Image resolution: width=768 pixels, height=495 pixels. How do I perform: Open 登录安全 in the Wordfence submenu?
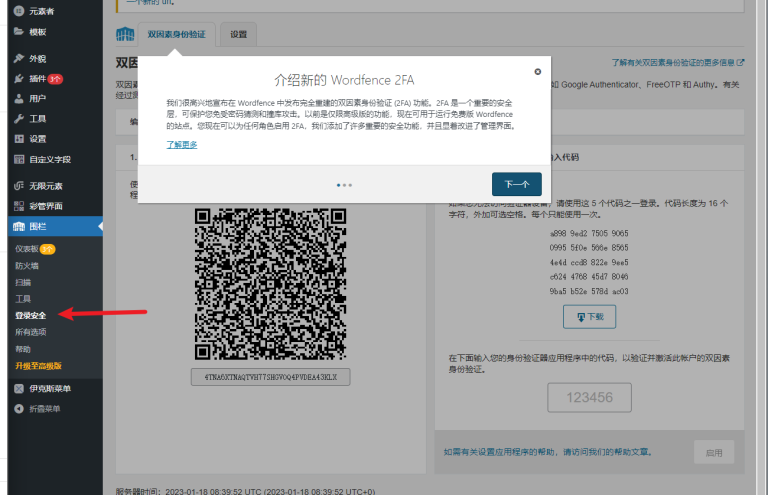coord(30,315)
